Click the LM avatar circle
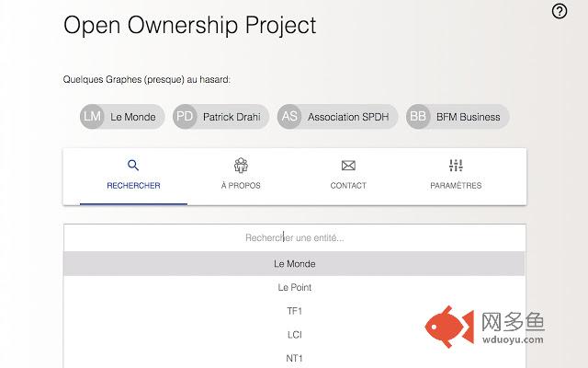Screen dimensions: 588x368 [92, 117]
